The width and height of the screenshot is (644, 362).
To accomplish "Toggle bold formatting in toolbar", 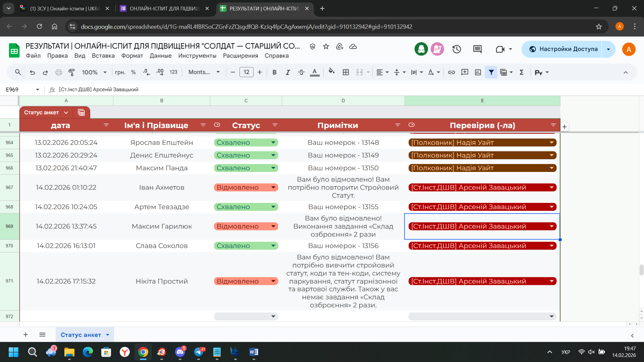I will point(274,72).
